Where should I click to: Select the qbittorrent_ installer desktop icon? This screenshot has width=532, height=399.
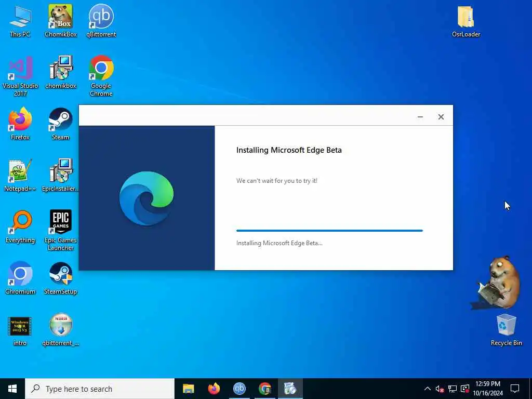(60, 330)
